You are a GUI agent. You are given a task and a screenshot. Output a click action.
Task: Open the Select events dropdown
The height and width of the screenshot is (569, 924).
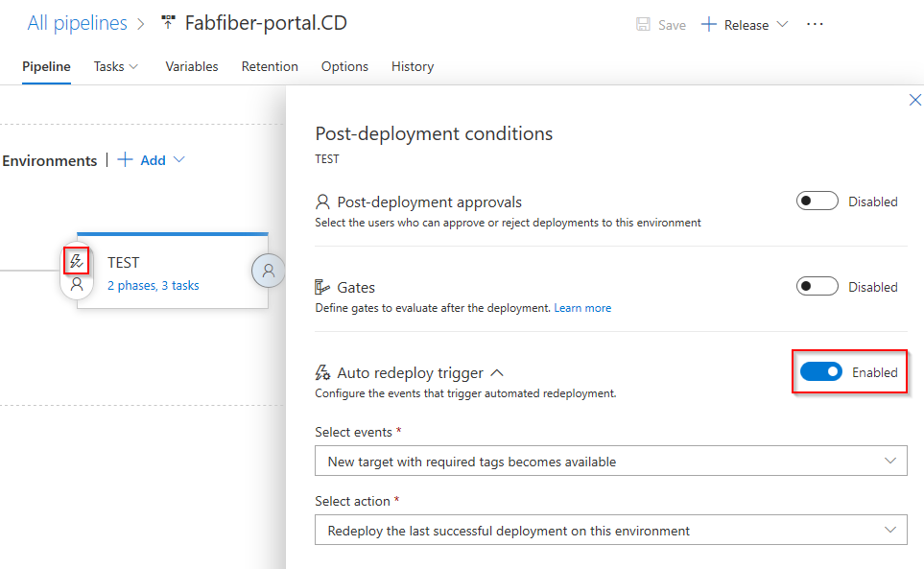610,461
